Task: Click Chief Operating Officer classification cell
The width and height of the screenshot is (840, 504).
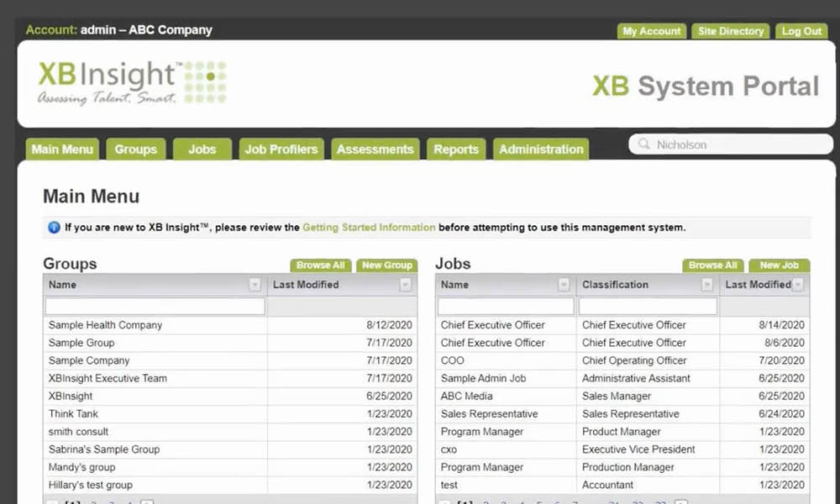Action: 634,360
